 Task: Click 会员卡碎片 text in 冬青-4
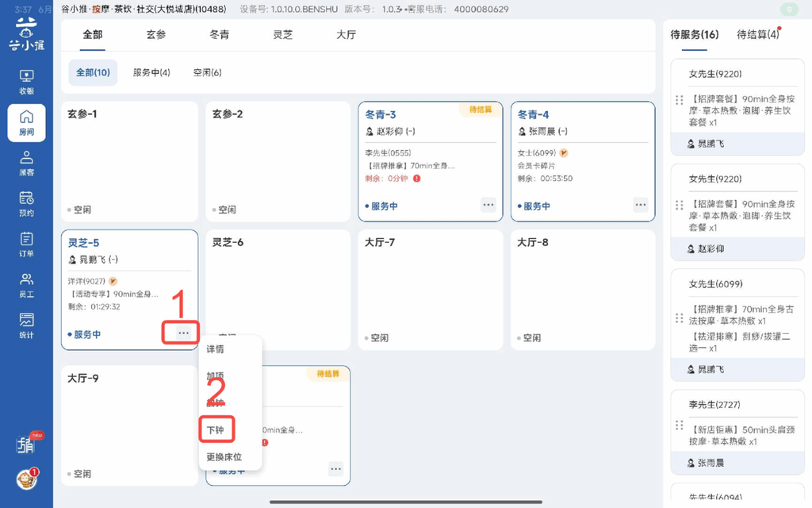537,166
